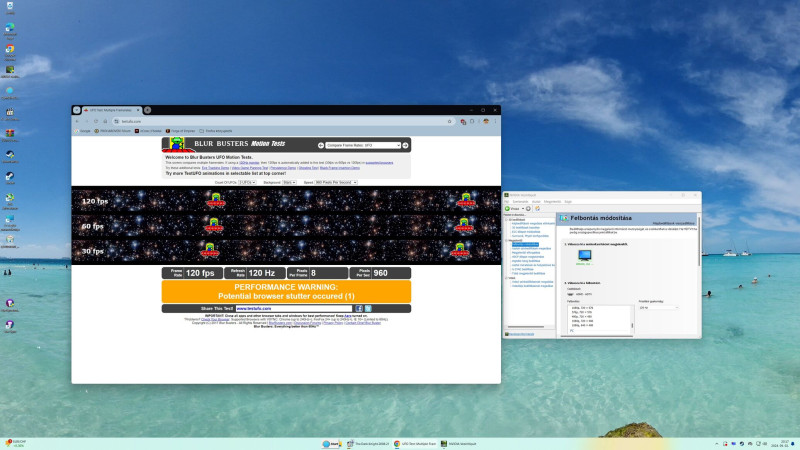This screenshot has width=800, height=450.
Task: Click the Start button on the taskbar
Action: 332,444
